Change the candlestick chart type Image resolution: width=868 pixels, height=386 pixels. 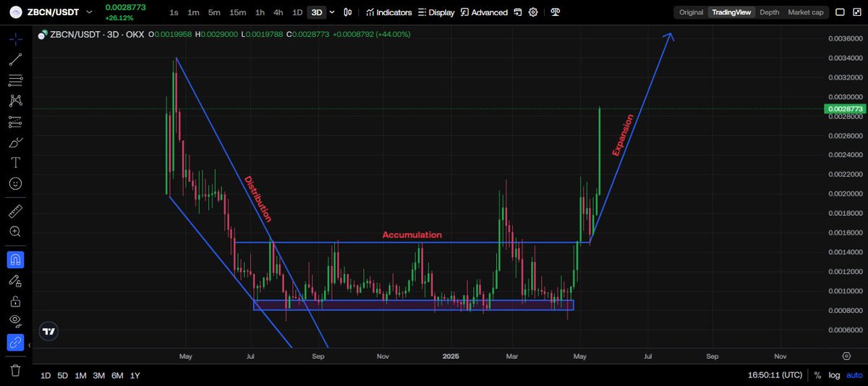coord(348,12)
